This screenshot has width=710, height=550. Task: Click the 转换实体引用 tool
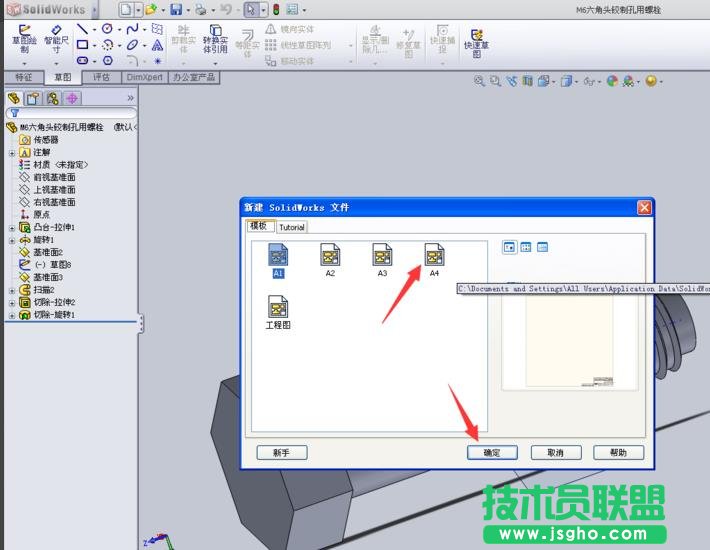coord(215,39)
